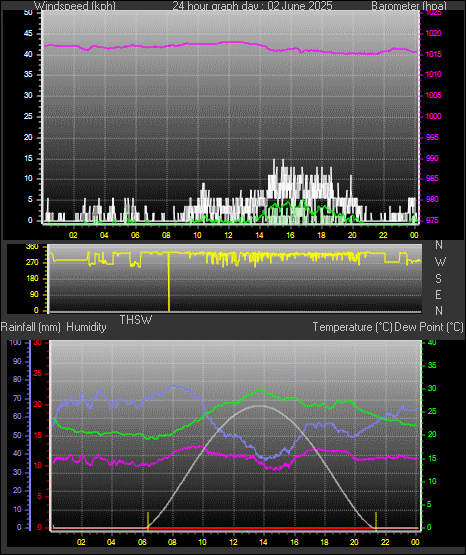Click the yellow sunrise marker near 06
This screenshot has height=555, width=466.
pyautogui.click(x=148, y=521)
